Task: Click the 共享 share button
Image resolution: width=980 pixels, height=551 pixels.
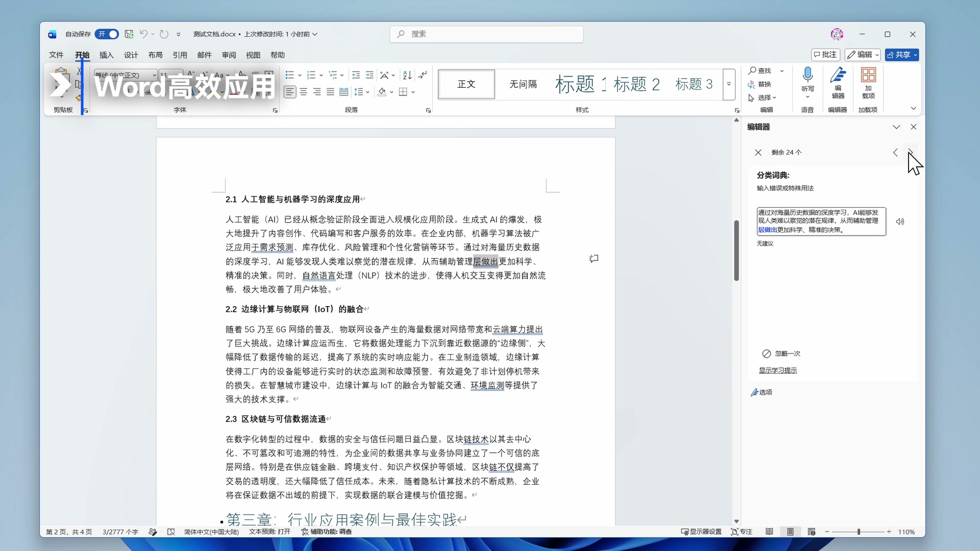Action: [902, 55]
